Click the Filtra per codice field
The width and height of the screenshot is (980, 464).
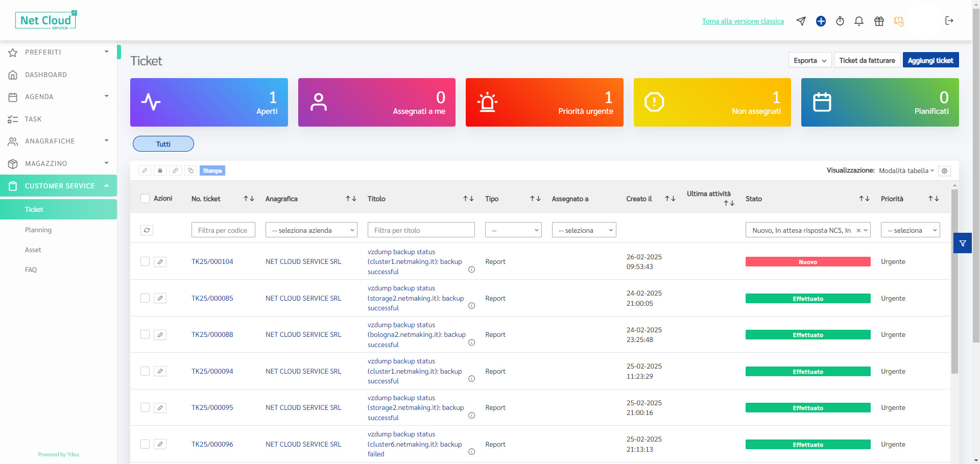(223, 230)
